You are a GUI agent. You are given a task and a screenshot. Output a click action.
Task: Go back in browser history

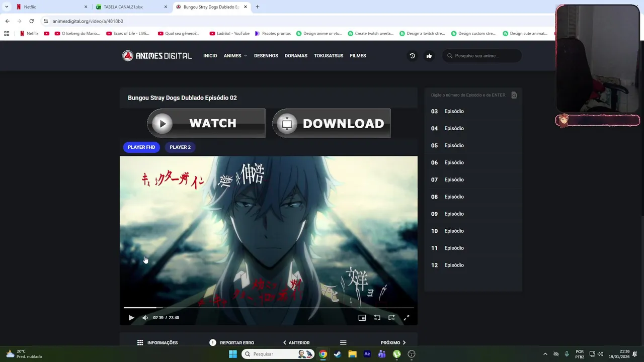[7, 21]
